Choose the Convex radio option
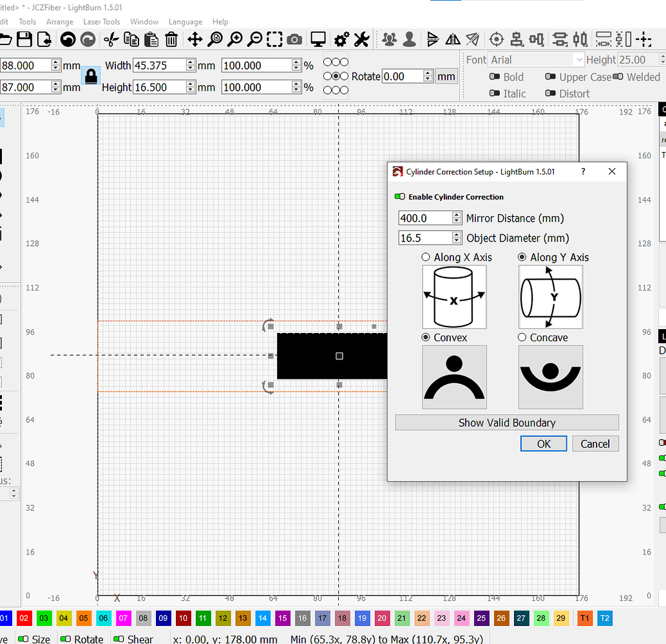 pyautogui.click(x=426, y=337)
